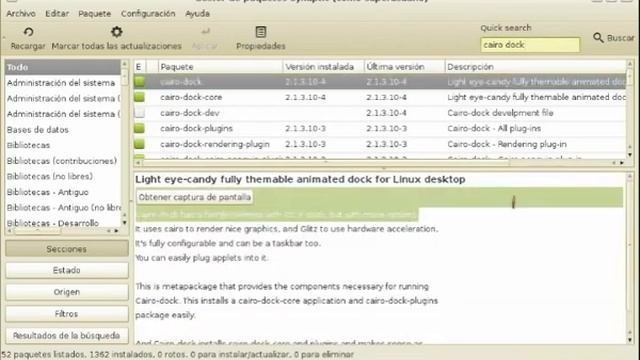Select the cairo-dock-rendering-plugin row
Screen dimensions: 640x360
coord(380,144)
